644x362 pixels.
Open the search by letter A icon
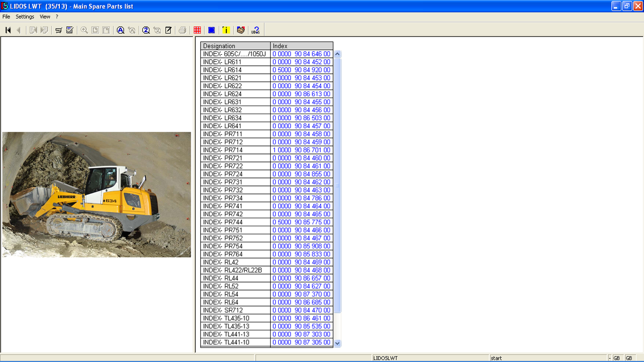121,30
